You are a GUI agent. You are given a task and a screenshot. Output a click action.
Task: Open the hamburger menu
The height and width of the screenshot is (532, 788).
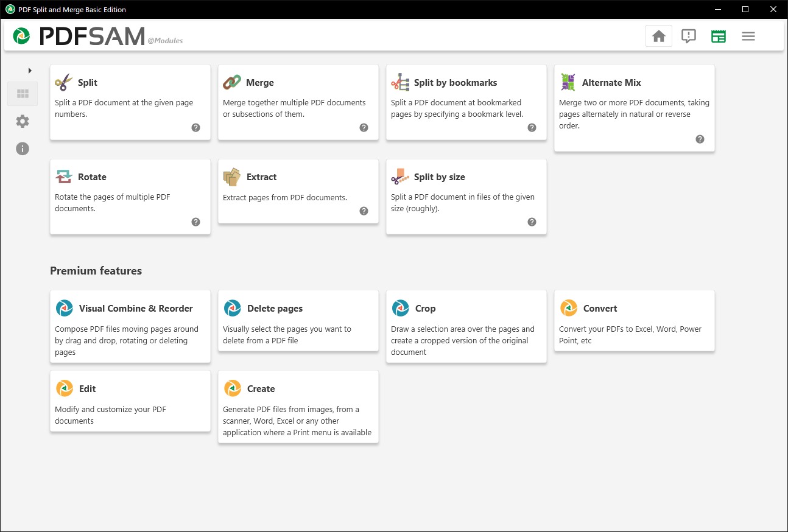(748, 37)
